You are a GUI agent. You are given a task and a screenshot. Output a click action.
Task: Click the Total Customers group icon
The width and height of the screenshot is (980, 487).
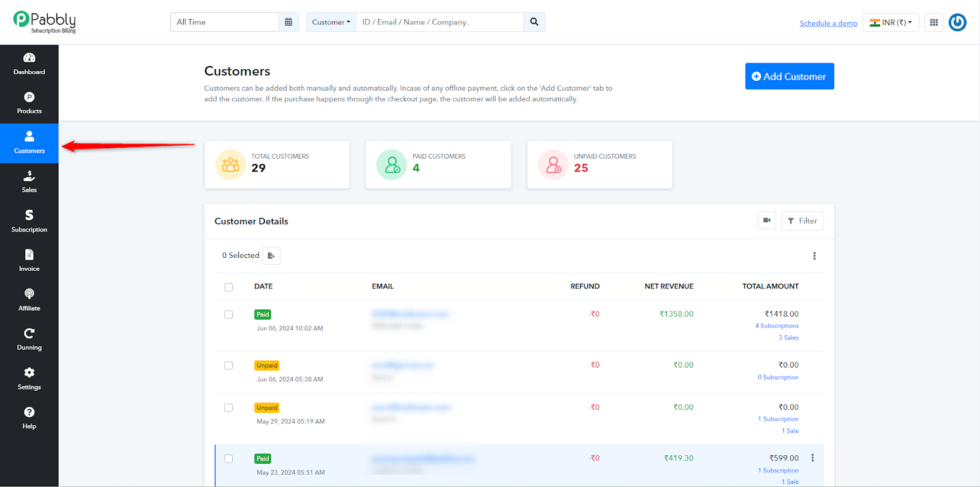tap(230, 165)
